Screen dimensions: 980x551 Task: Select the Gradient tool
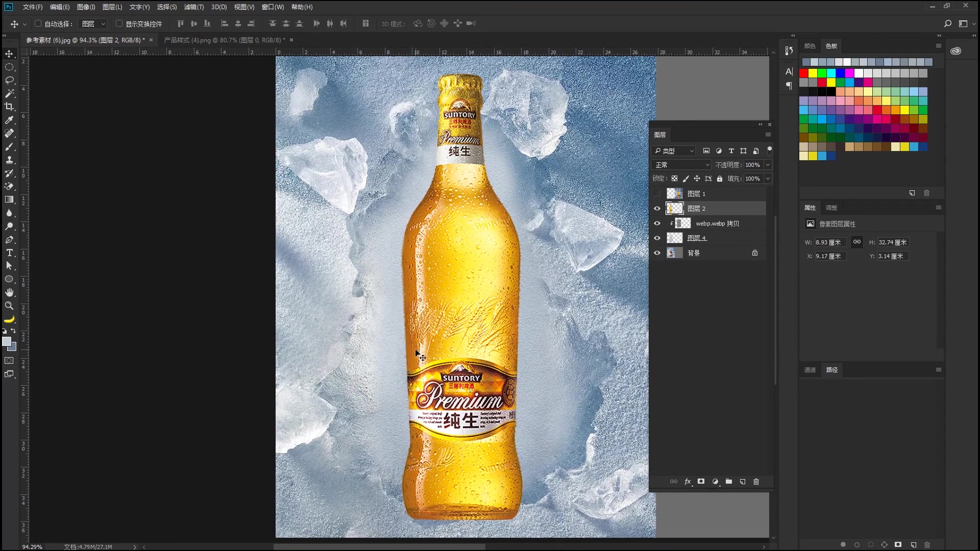coord(9,199)
